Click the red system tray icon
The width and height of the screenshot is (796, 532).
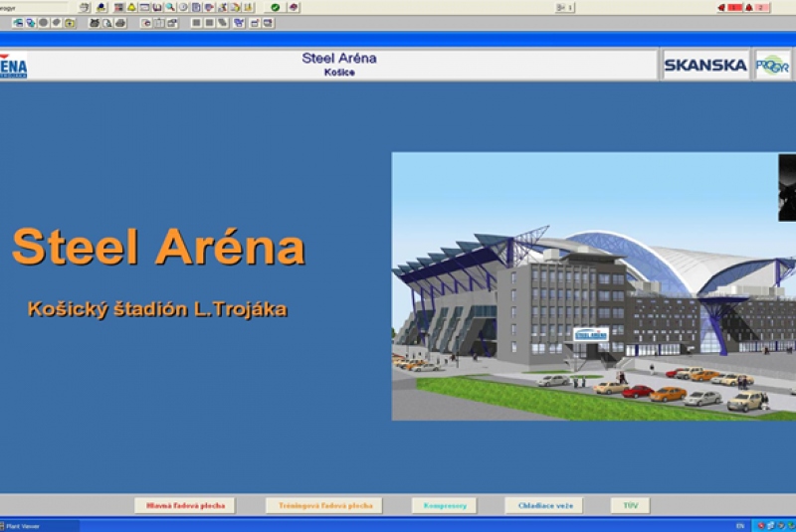click(760, 526)
